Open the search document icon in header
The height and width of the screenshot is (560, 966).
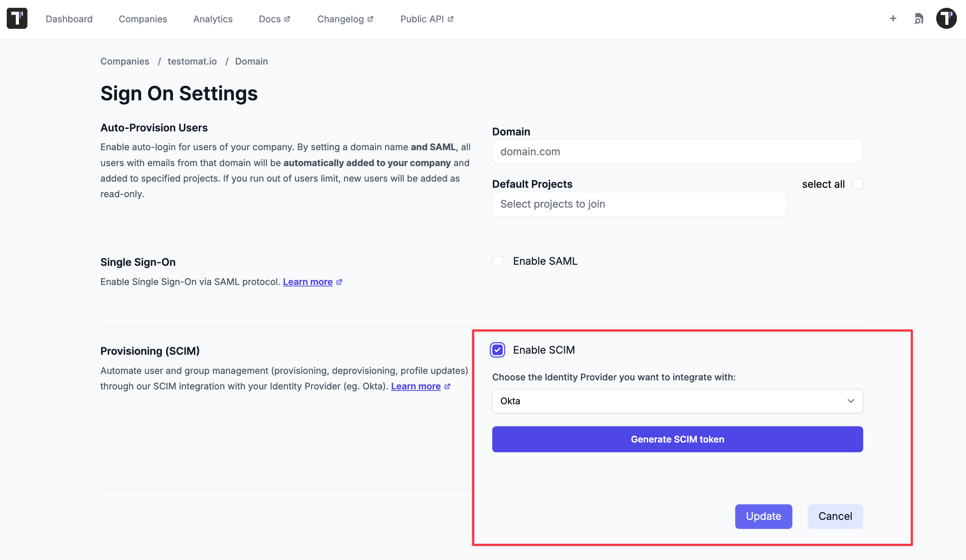(919, 19)
